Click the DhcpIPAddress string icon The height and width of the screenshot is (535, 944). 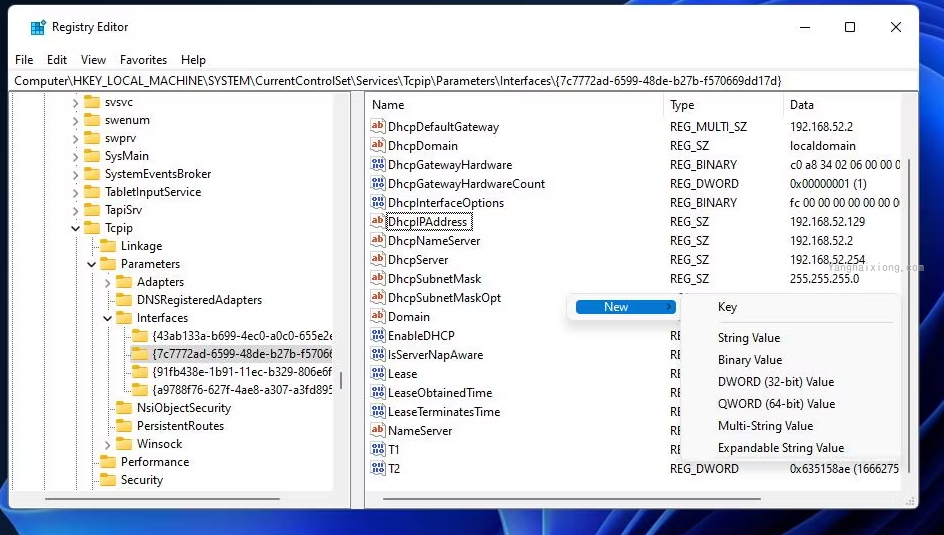coord(377,221)
